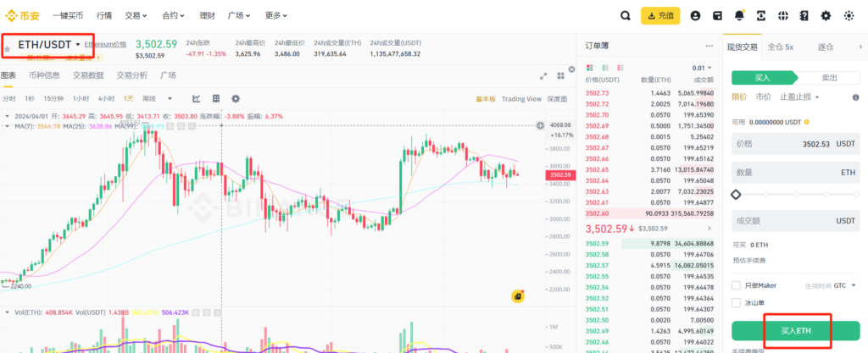
Task: Open the 0.01 price precision dropdown
Action: [x=702, y=68]
